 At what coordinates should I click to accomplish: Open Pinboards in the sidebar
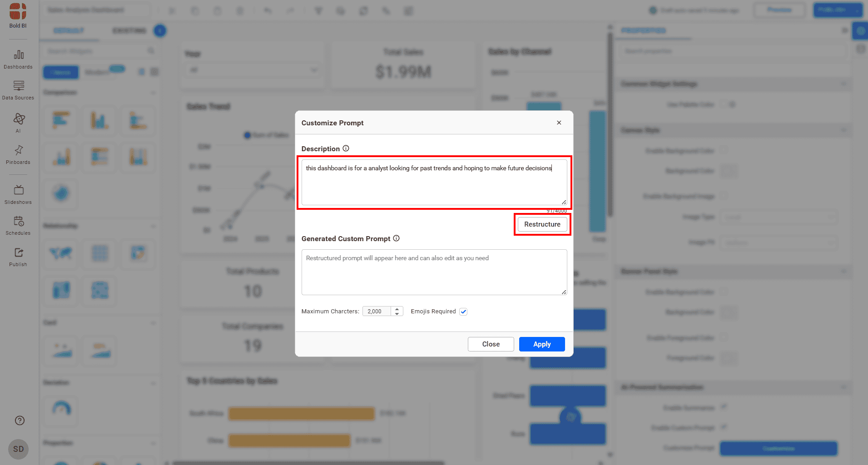(18, 155)
